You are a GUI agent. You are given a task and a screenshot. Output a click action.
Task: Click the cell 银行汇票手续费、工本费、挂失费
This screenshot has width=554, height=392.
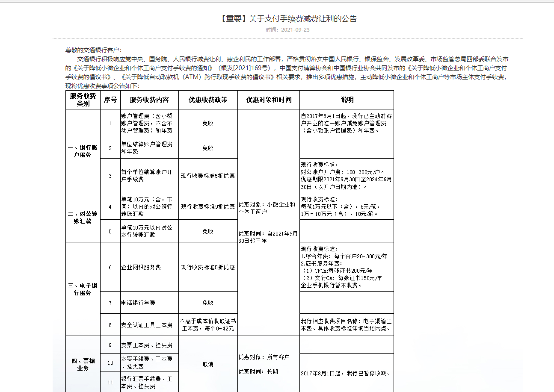click(x=149, y=382)
